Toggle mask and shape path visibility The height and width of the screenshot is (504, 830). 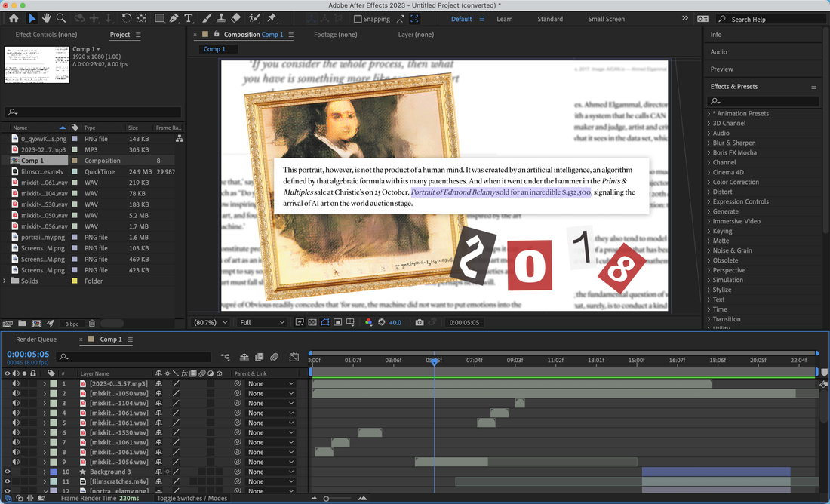click(325, 322)
